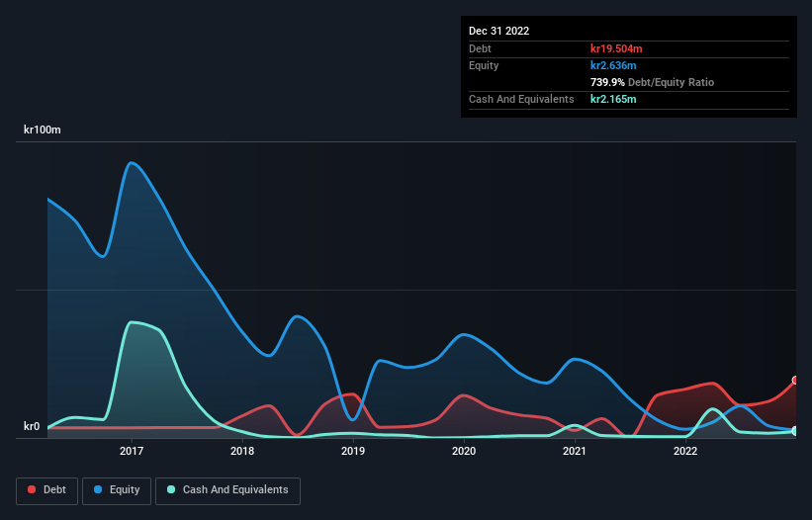Click the 2018 x-axis label
This screenshot has width=812, height=520.
(x=242, y=451)
